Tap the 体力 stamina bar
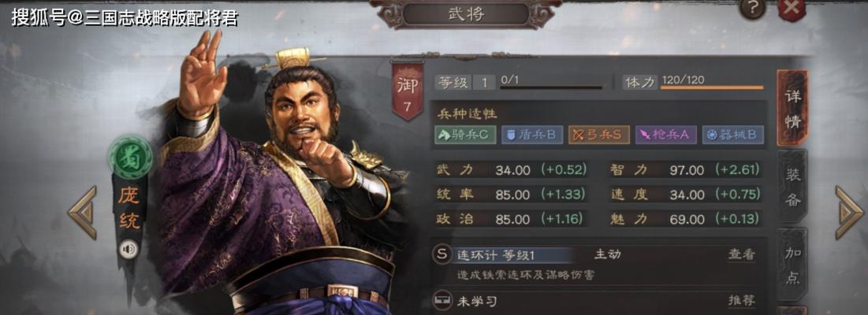Image resolution: width=868 pixels, height=315 pixels. [x=711, y=87]
